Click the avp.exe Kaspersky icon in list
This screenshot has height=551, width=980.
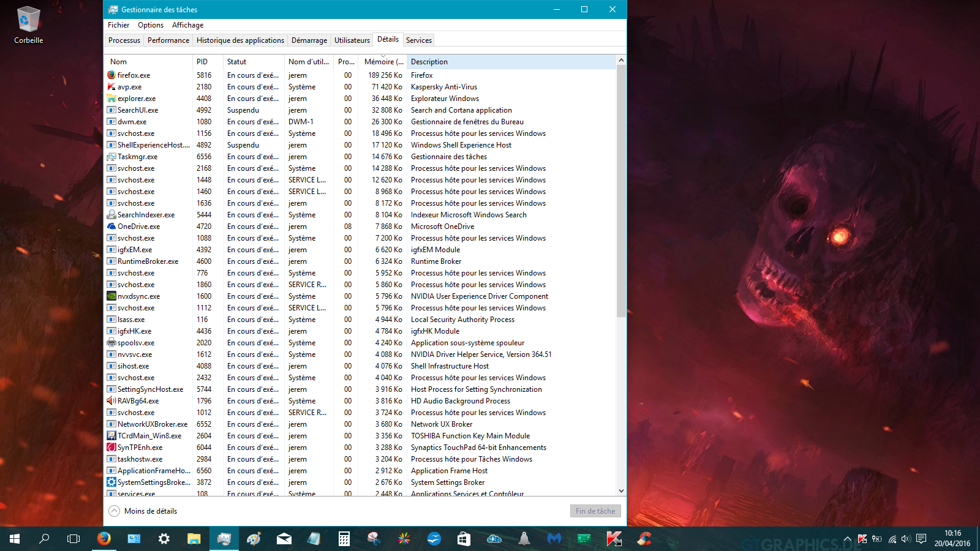(111, 87)
